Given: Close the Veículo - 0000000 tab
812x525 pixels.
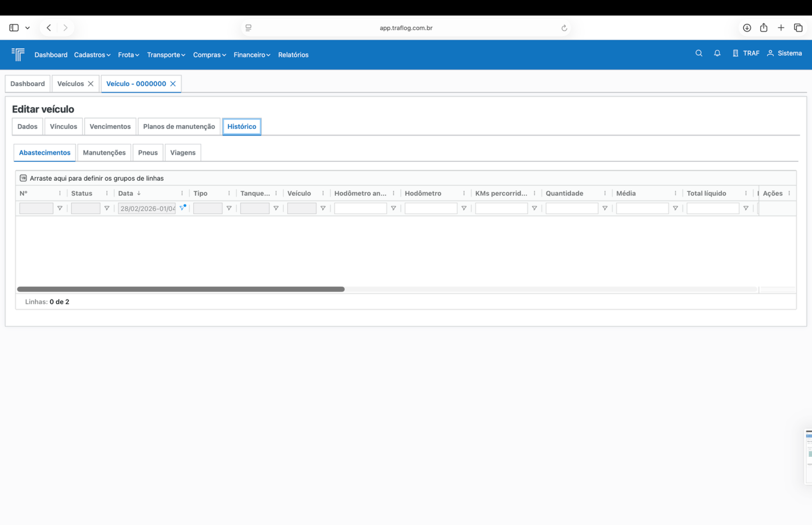Looking at the screenshot, I should pos(173,84).
